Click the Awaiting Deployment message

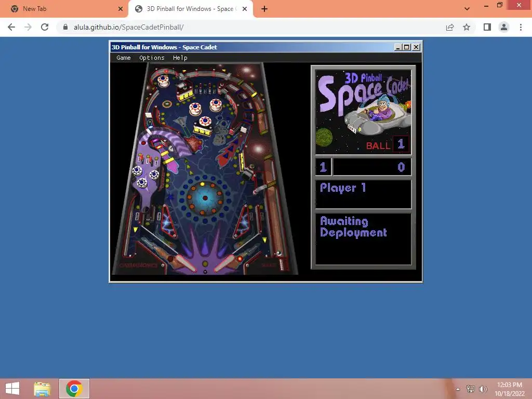[353, 227]
